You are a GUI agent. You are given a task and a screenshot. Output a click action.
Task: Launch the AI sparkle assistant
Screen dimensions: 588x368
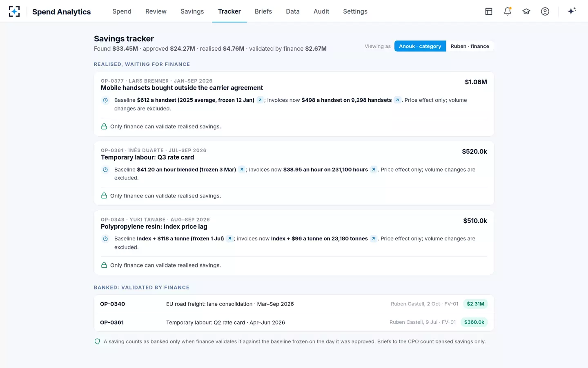[572, 11]
